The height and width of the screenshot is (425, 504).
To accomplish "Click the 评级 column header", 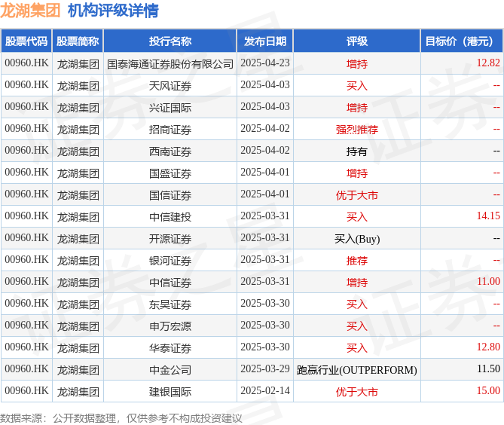I will click(x=357, y=41).
